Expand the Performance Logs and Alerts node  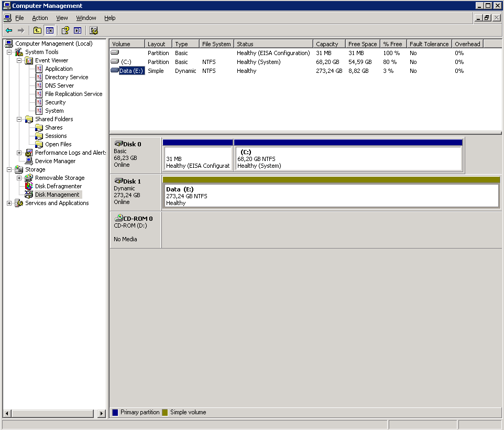[19, 153]
